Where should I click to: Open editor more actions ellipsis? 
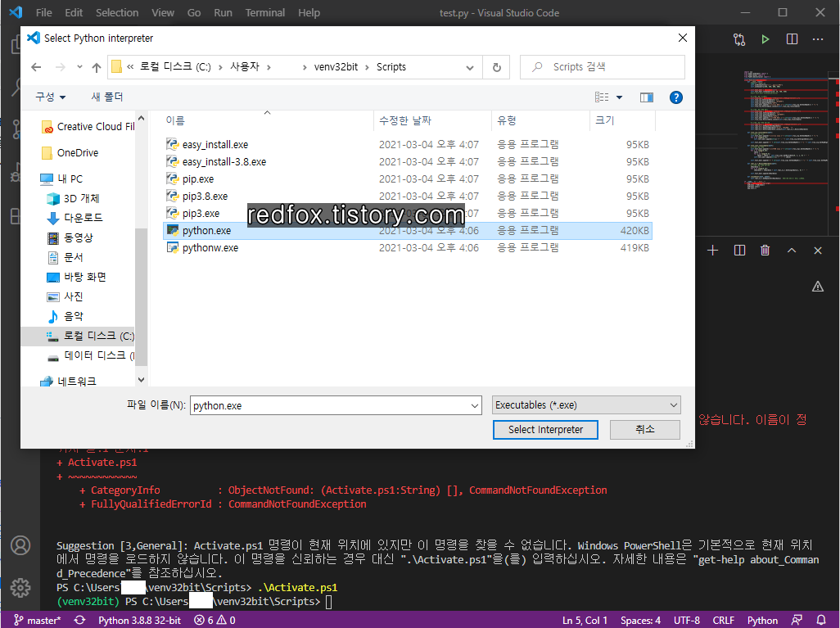818,39
